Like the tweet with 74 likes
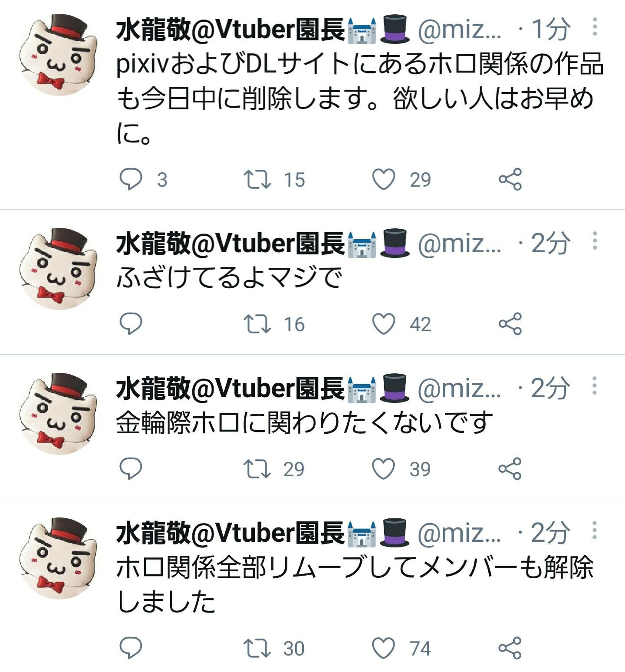625x672 pixels. pos(384,648)
